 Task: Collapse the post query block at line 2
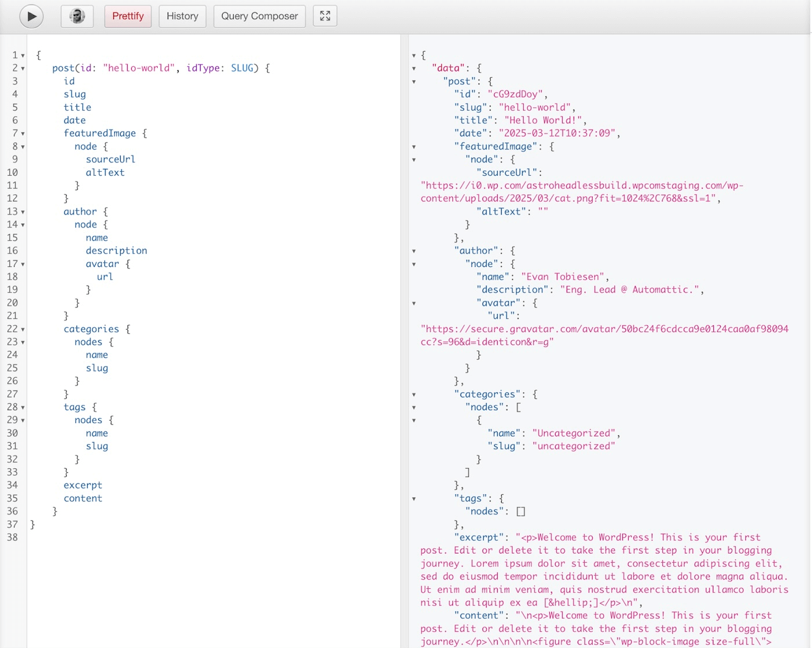[x=23, y=68]
